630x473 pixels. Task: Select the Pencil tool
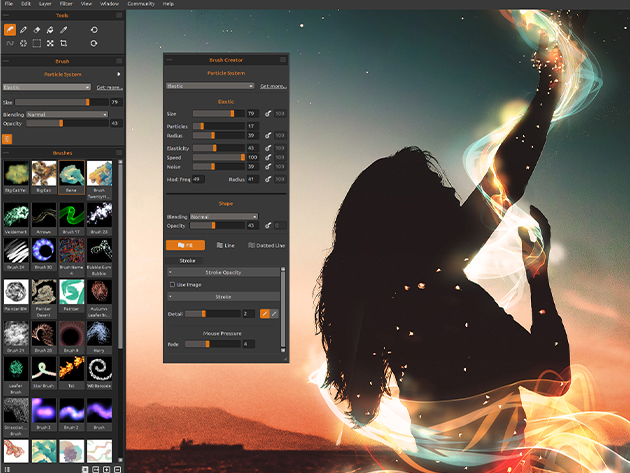pos(24,30)
